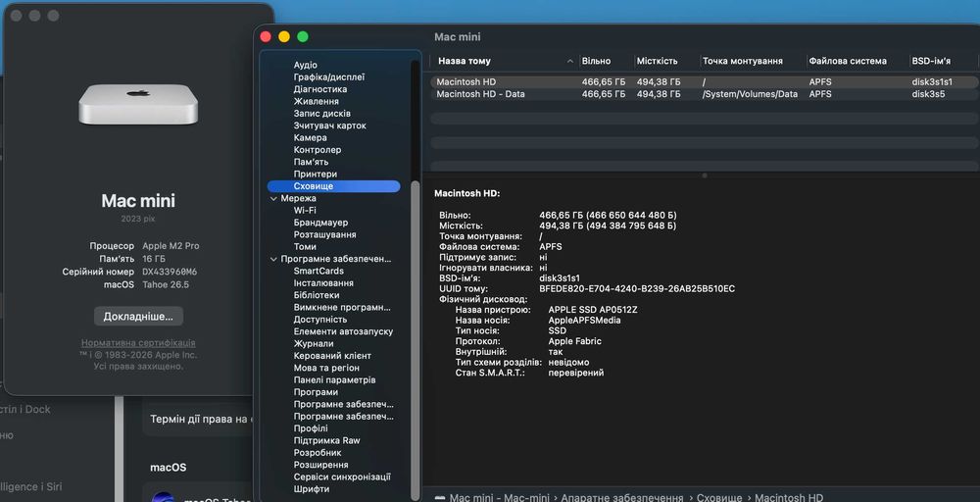
Task: Click the pane splitter handle dot
Action: coord(705,176)
